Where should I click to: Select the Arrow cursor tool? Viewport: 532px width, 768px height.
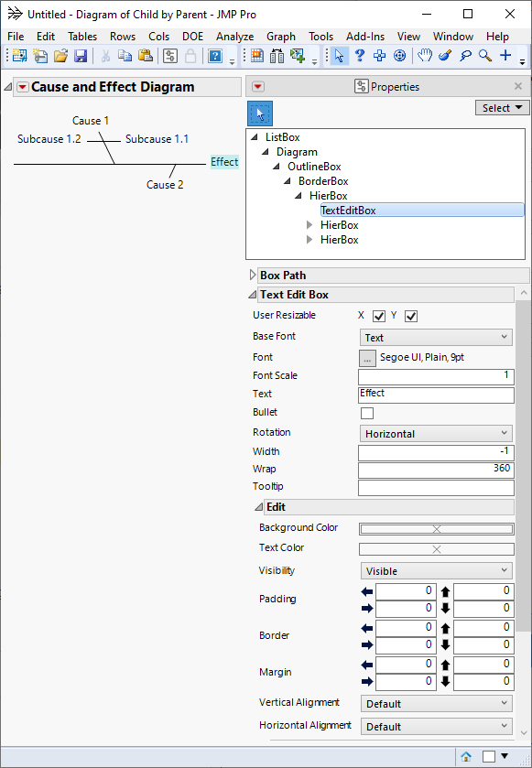click(339, 56)
